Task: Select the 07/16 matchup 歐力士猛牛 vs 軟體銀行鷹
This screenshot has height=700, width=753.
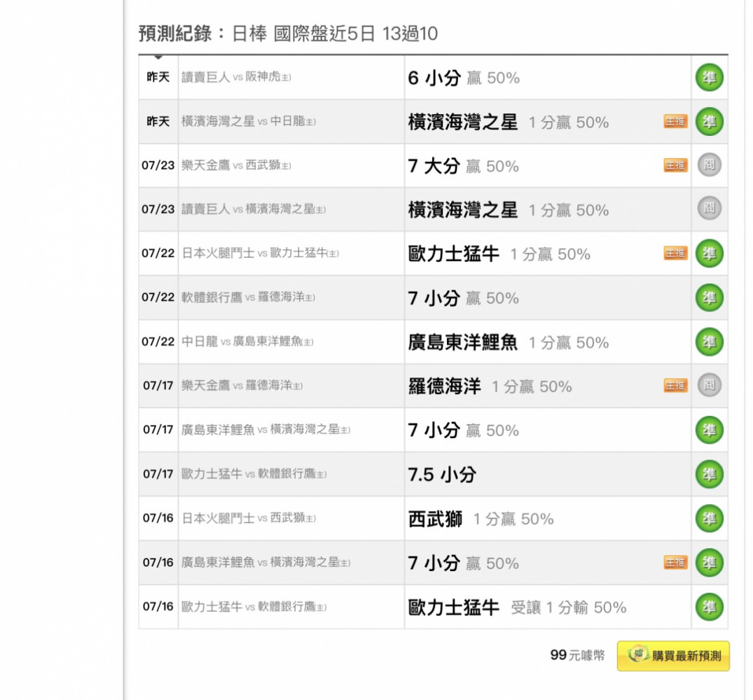Action: [x=254, y=607]
